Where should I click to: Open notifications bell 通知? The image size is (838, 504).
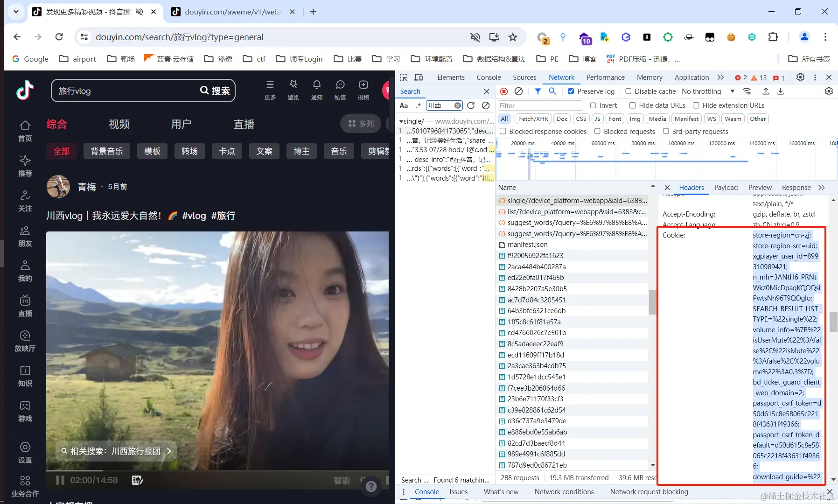[317, 90]
